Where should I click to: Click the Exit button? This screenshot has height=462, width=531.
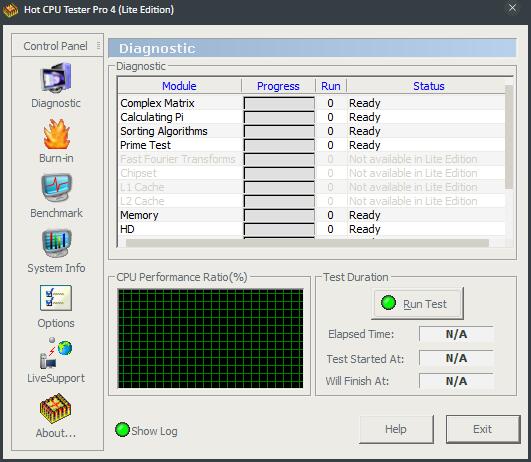(483, 429)
